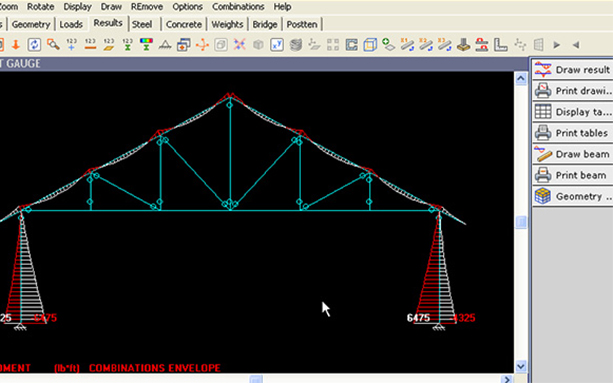Viewport: 613px width, 383px height.
Task: Click the right-pointing play arrow icon
Action: click(x=557, y=45)
